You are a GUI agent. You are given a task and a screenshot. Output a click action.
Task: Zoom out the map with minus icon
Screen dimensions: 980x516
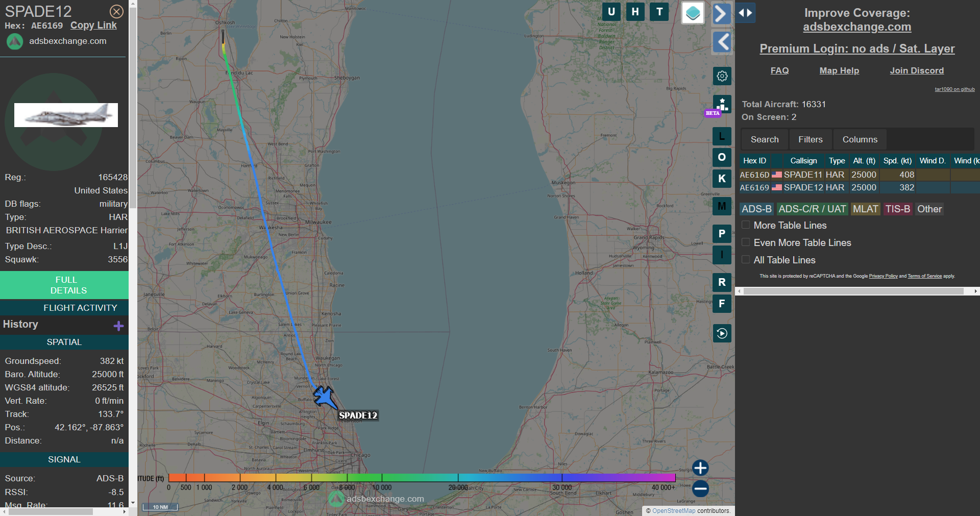point(700,488)
